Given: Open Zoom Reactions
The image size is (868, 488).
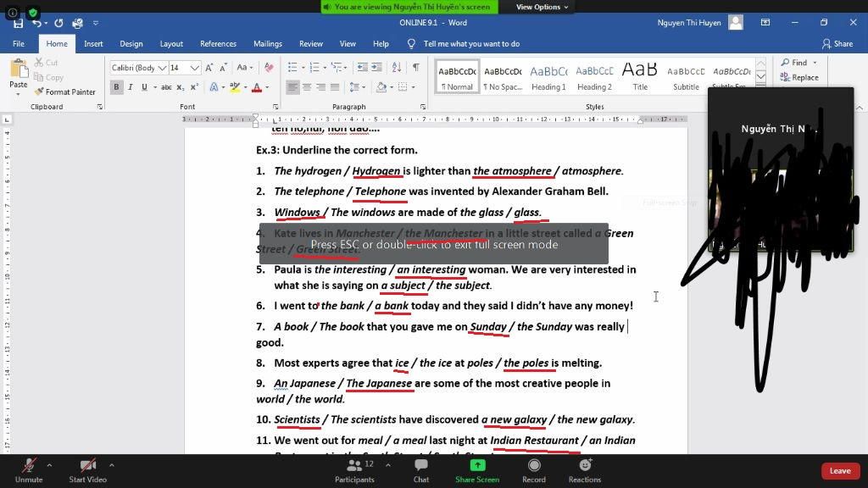Looking at the screenshot, I should (x=585, y=471).
